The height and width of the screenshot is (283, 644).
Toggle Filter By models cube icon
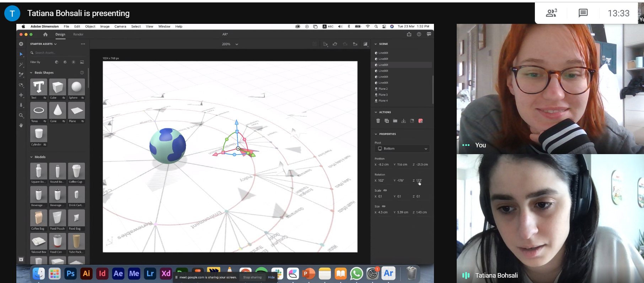[57, 62]
